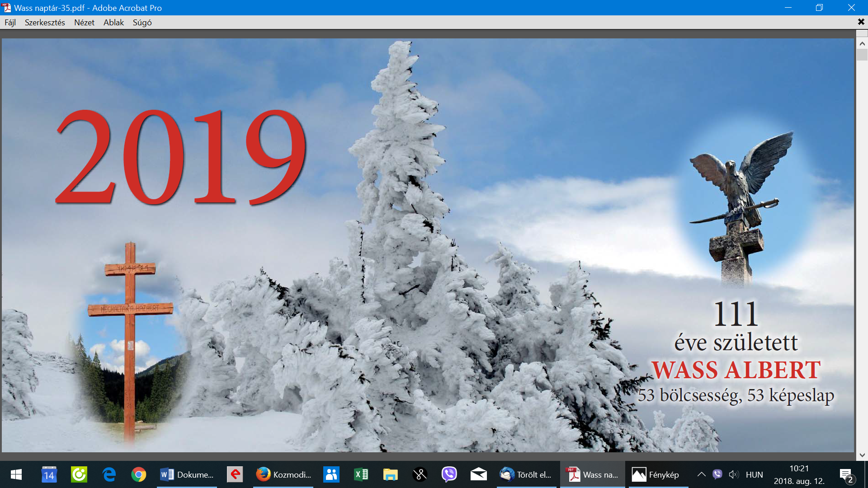Switch to Thunderbird Törölt el... window

pos(527,474)
